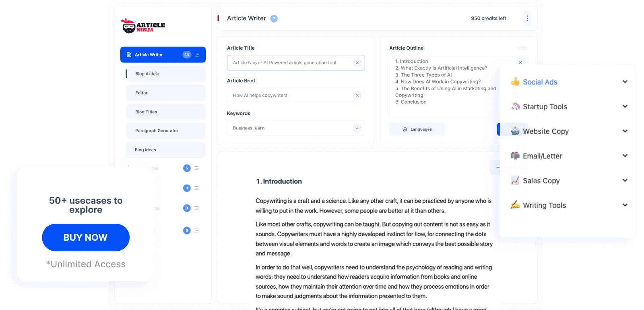
Task: Click the Article Writer document icon
Action: 129,55
